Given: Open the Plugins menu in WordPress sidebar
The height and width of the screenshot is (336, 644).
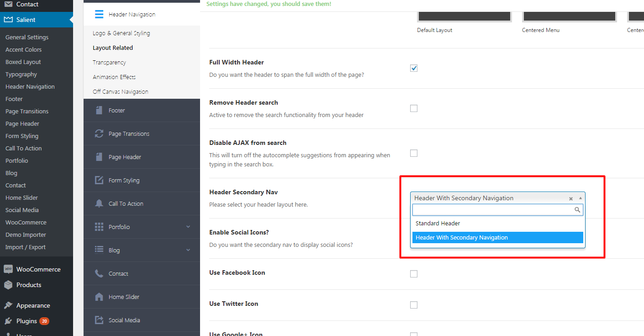Looking at the screenshot, I should 26,321.
